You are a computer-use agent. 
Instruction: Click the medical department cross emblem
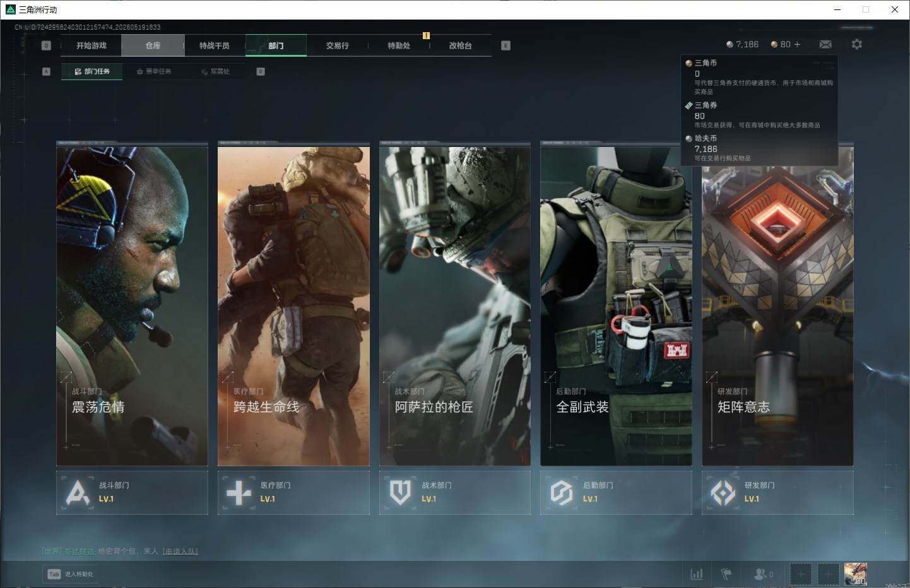coord(239,493)
